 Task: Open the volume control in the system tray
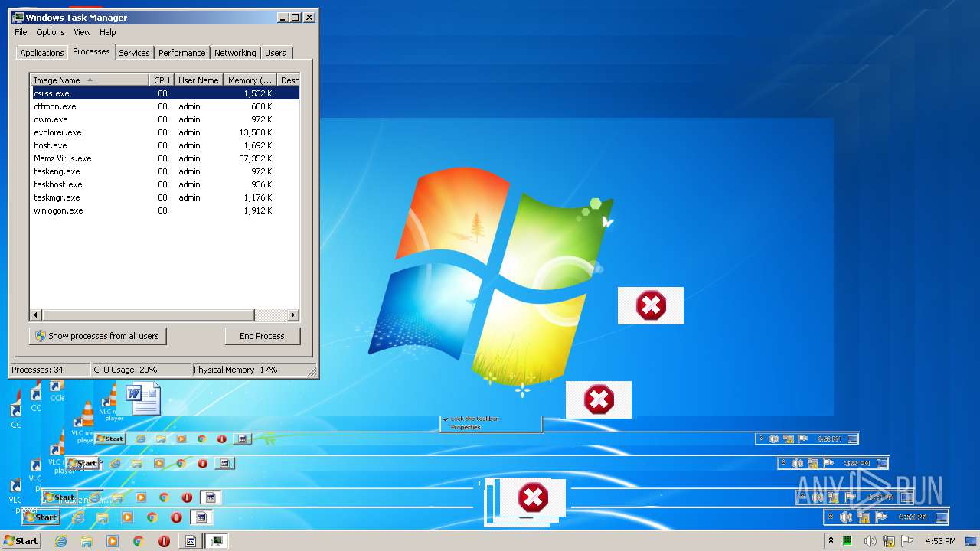(x=870, y=541)
